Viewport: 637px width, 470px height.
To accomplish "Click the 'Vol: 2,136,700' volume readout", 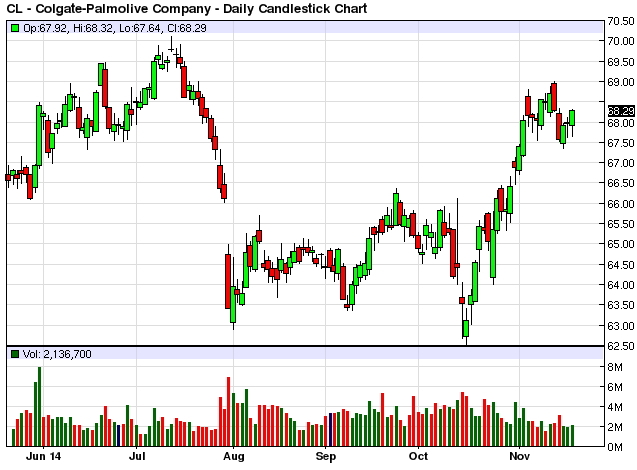I will (x=57, y=354).
